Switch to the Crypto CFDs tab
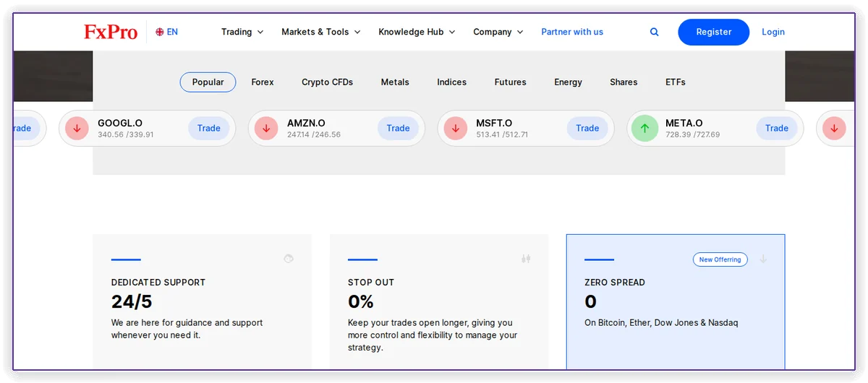Viewport: 868px width, 383px height. 327,82
